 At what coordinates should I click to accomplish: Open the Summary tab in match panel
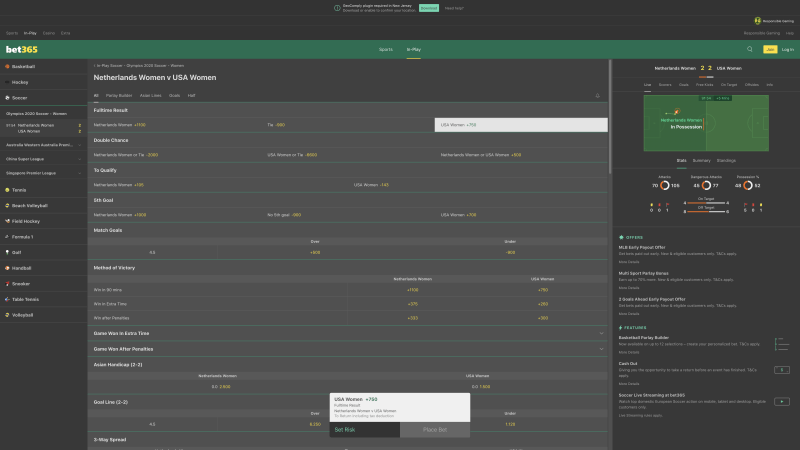click(x=701, y=160)
